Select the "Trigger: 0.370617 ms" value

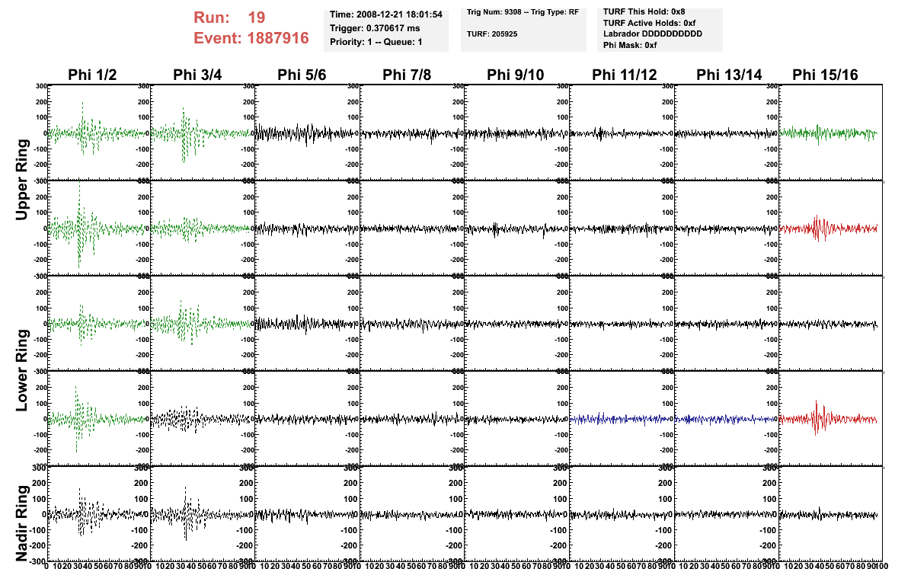[x=375, y=28]
